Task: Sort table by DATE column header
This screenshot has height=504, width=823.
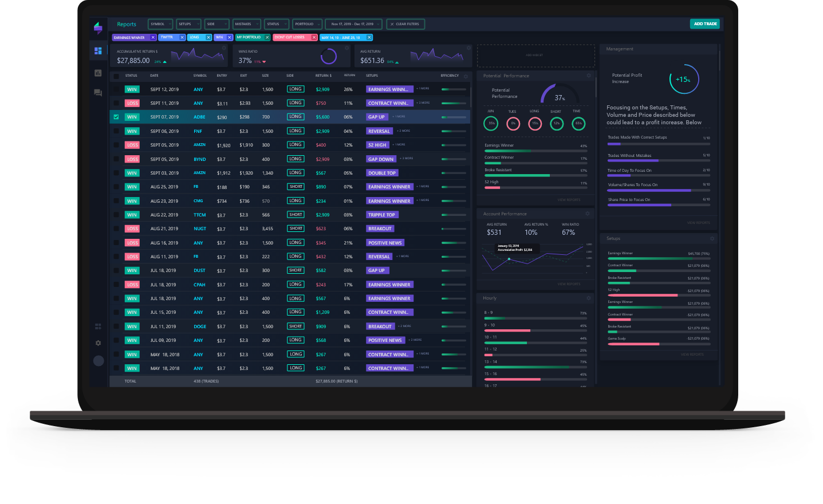Action: [154, 76]
